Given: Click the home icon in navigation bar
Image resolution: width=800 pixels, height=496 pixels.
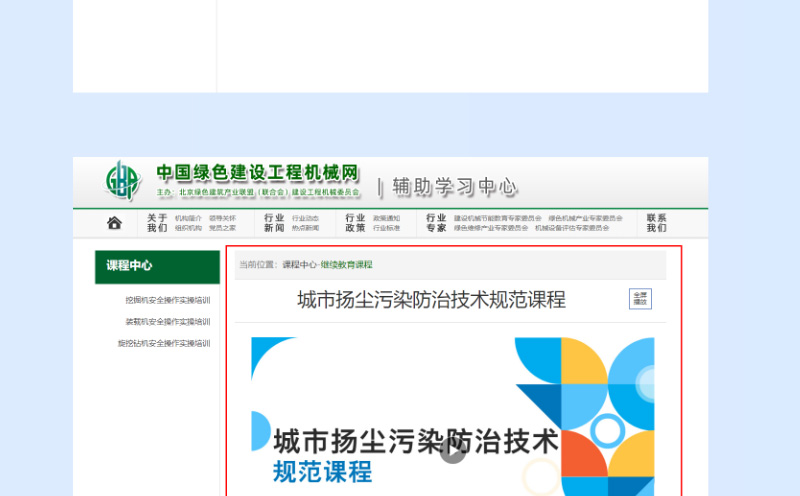Looking at the screenshot, I should (115, 223).
